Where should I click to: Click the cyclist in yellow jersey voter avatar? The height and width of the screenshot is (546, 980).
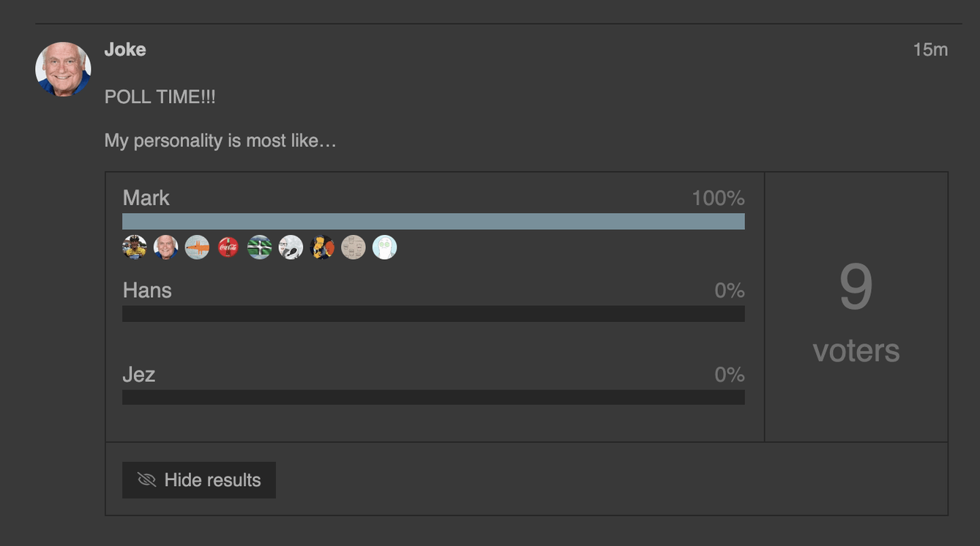pos(135,247)
